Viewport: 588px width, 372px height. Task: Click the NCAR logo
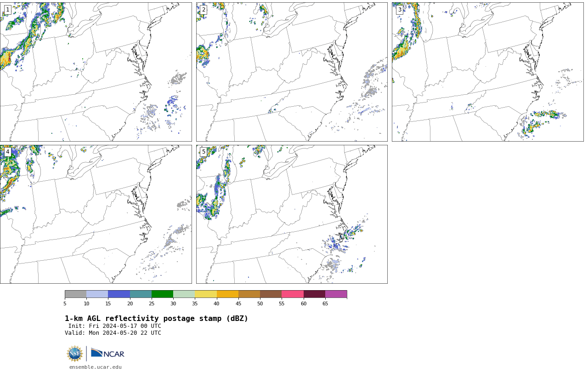107,353
